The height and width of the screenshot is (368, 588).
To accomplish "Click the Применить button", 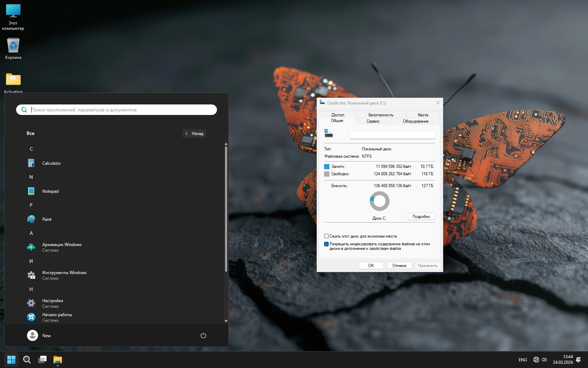I will (427, 266).
